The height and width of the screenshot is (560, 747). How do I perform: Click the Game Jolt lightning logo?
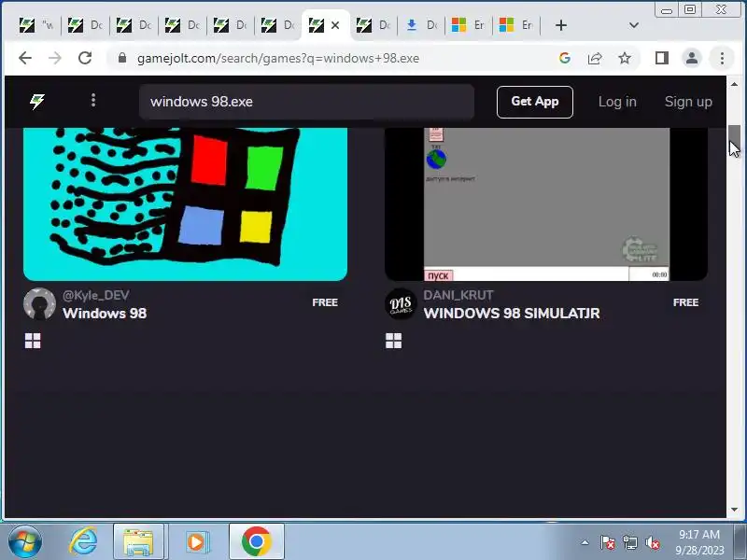tap(36, 101)
